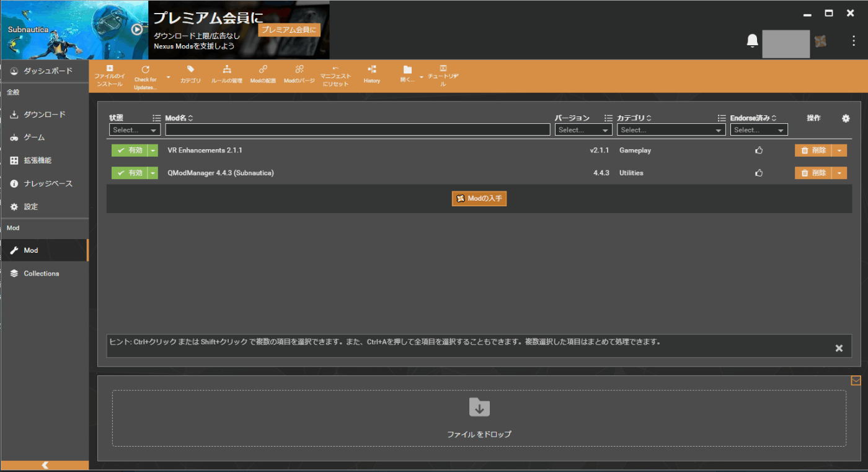Select the Mod sidebar item
The height and width of the screenshot is (472, 868).
tap(44, 250)
